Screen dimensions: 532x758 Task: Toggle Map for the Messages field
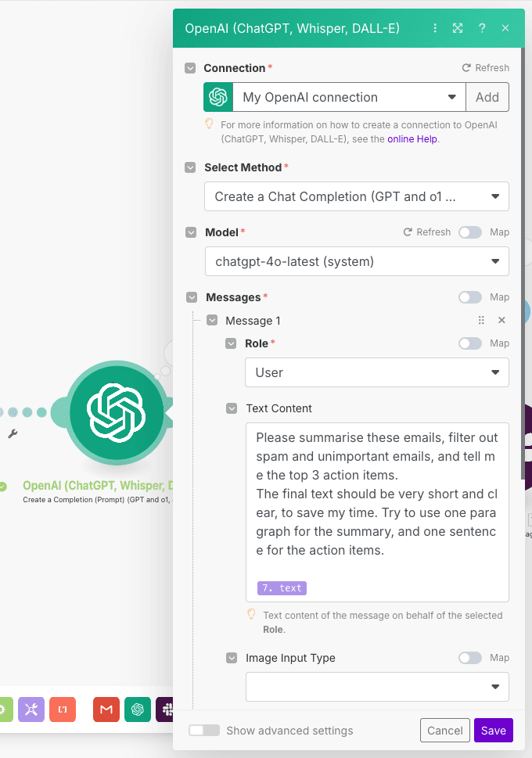coord(470,297)
